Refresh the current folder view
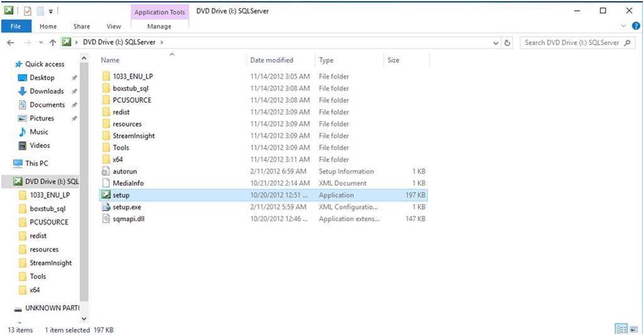 pos(508,43)
